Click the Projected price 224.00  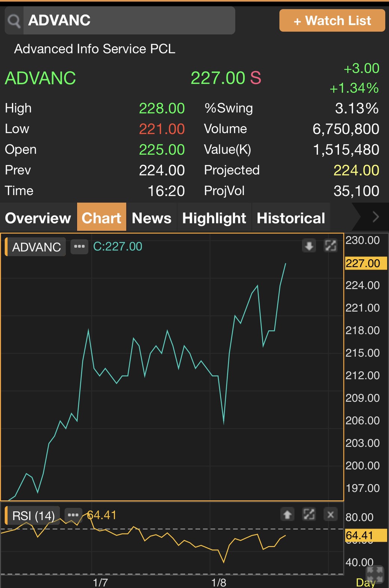[356, 170]
